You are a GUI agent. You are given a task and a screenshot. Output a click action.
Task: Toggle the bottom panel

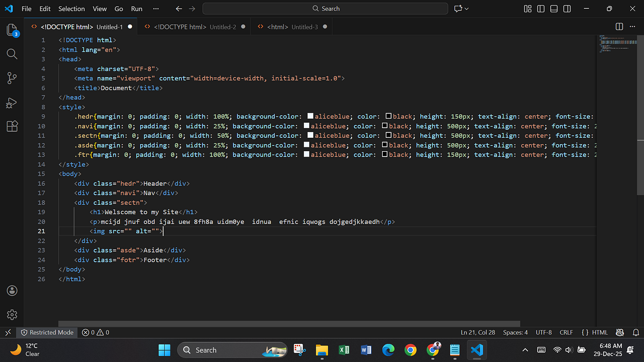coord(554,9)
